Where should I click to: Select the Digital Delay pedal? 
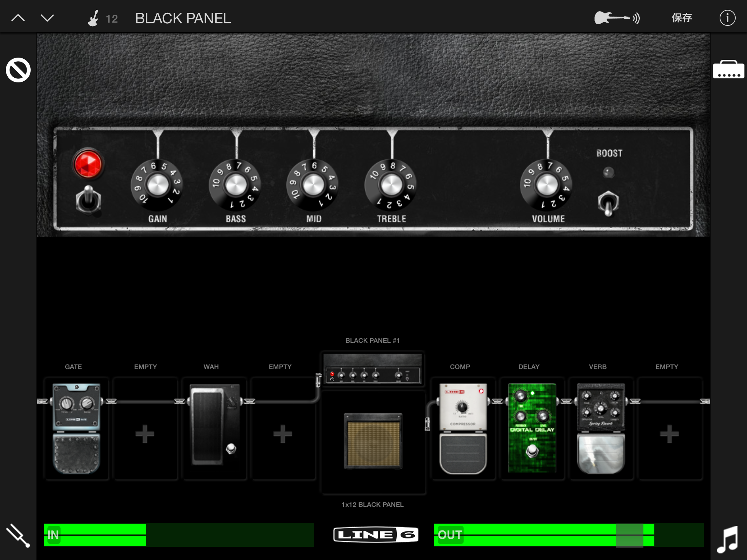(532, 428)
